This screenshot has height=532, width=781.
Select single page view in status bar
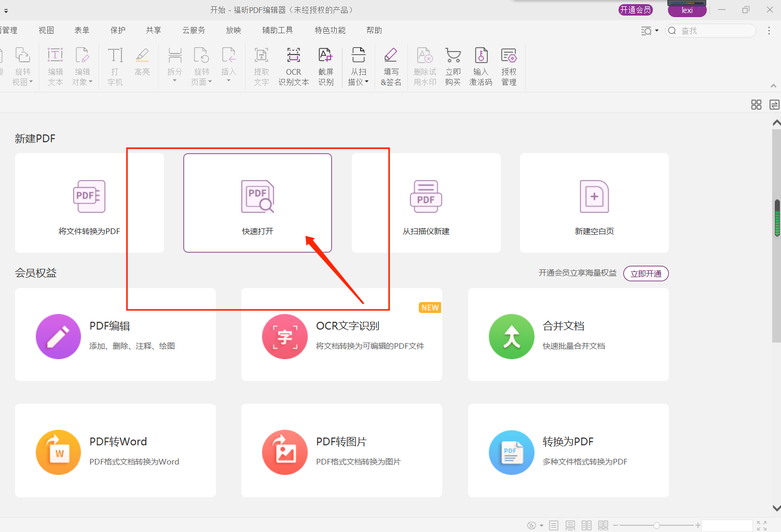[x=554, y=525]
